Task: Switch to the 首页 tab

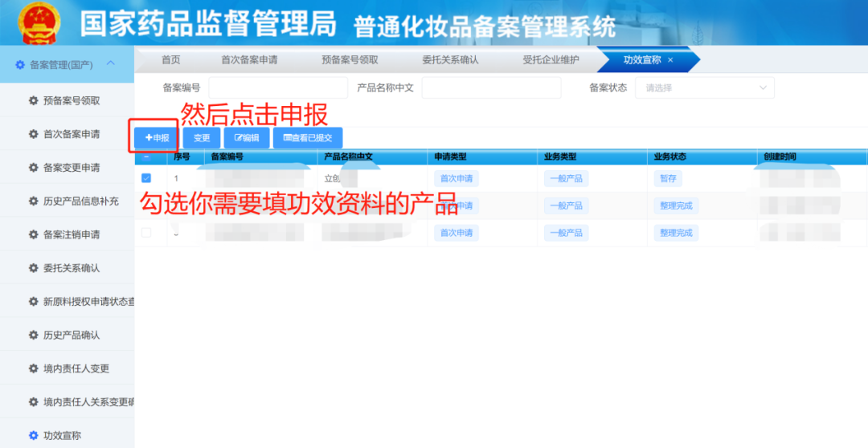Action: pyautogui.click(x=171, y=59)
